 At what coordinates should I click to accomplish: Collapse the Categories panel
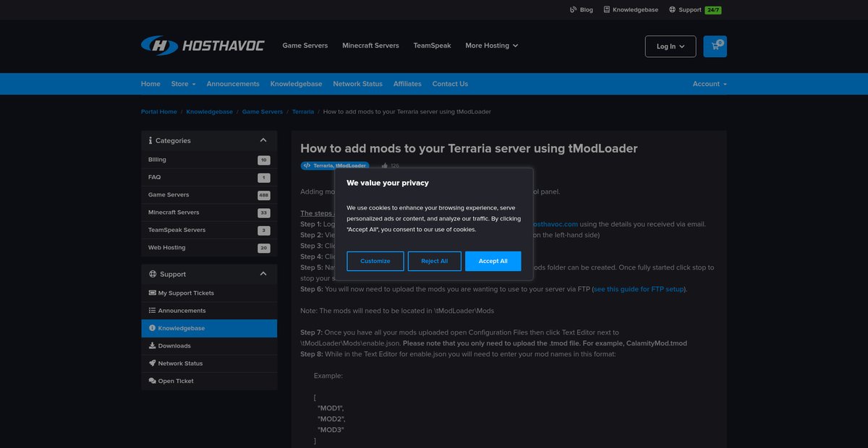[x=263, y=140]
